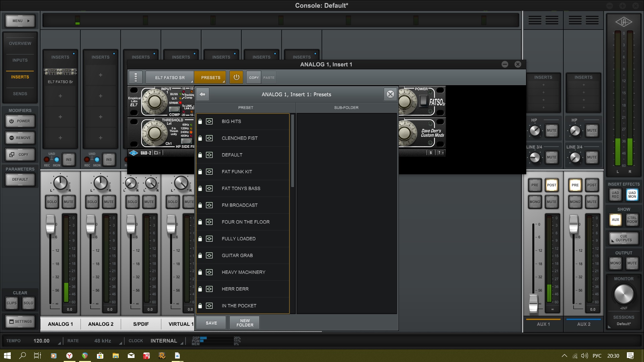Enable UAD REC insert effects mode

615,195
